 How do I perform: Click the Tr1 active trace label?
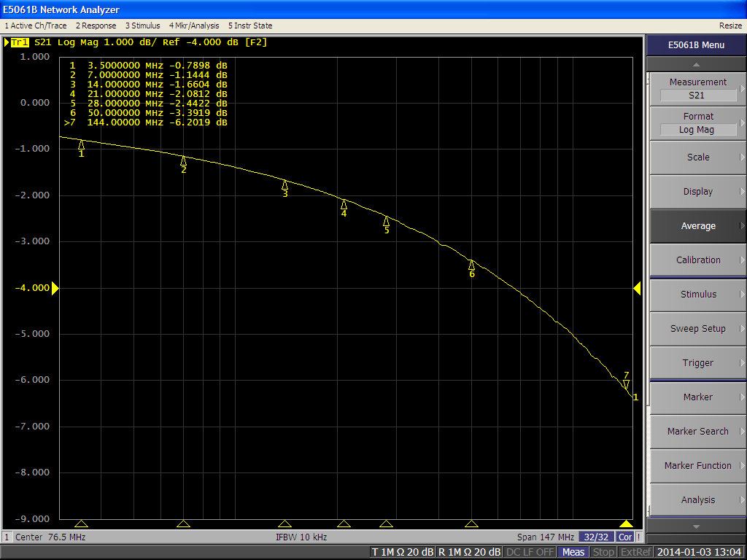(20, 42)
